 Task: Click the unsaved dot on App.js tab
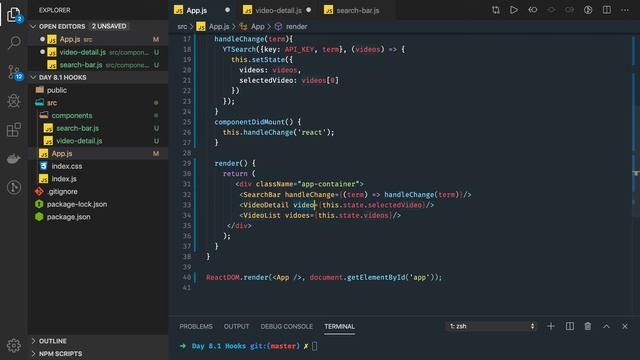[227, 10]
